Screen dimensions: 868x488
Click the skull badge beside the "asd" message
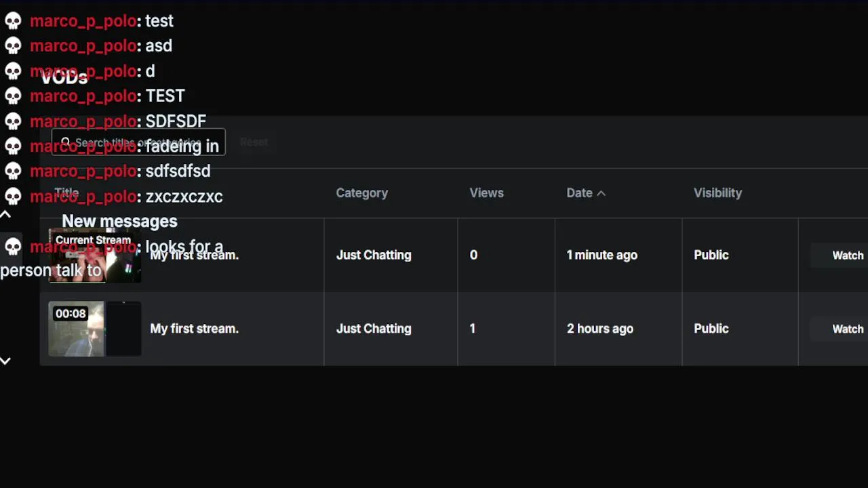tap(13, 46)
